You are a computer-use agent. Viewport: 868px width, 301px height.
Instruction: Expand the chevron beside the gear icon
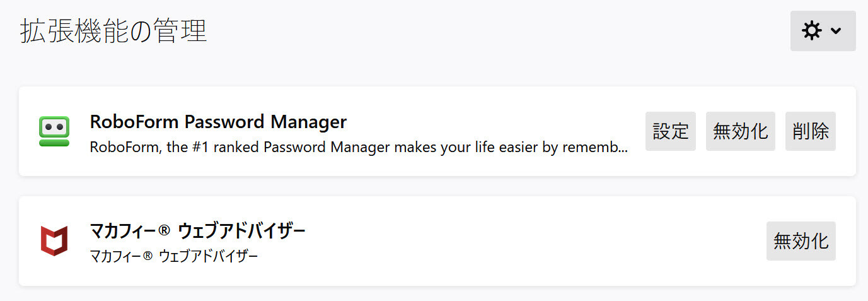coord(836,31)
